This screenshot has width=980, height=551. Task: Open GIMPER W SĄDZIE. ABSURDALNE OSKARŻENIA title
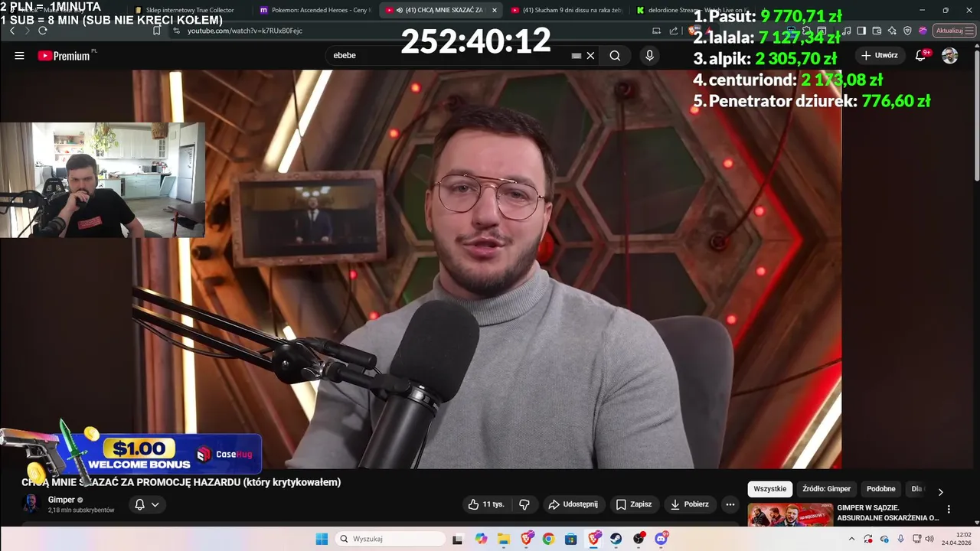[x=888, y=513]
